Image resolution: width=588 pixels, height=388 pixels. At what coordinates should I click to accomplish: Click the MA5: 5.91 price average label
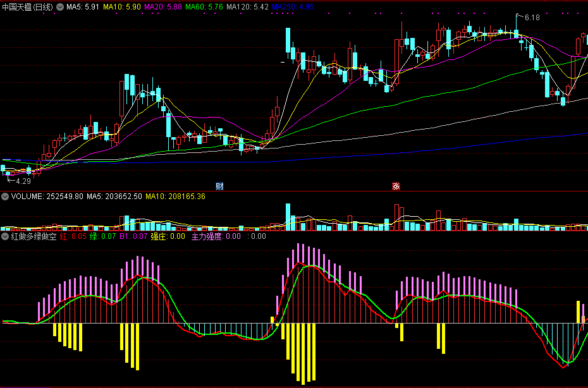tap(82, 7)
